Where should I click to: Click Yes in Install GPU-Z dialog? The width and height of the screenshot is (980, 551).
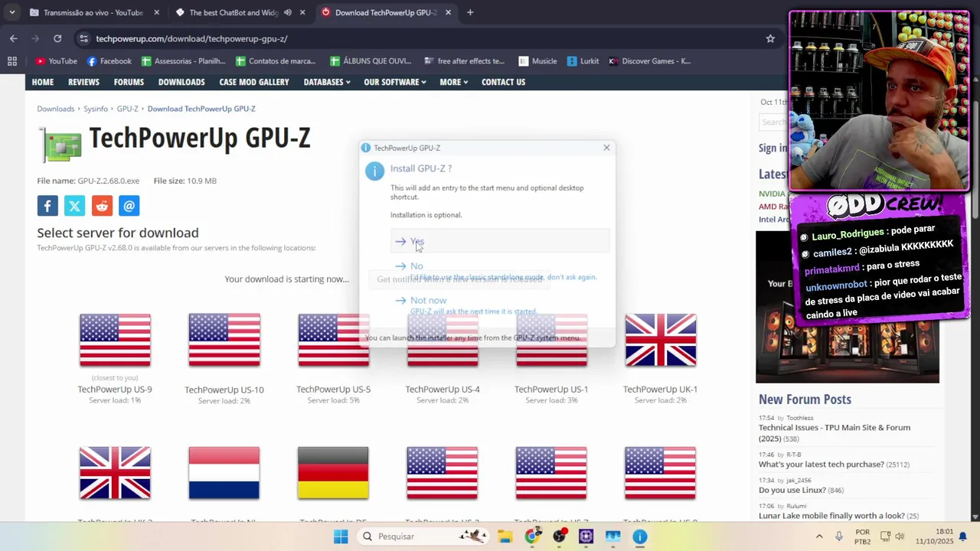(x=500, y=241)
